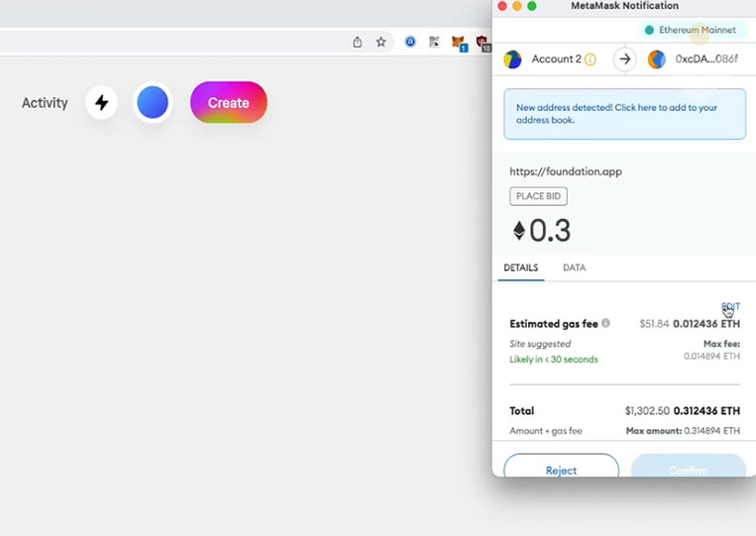
Task: Click EDIT to change gas fee
Action: click(x=730, y=306)
